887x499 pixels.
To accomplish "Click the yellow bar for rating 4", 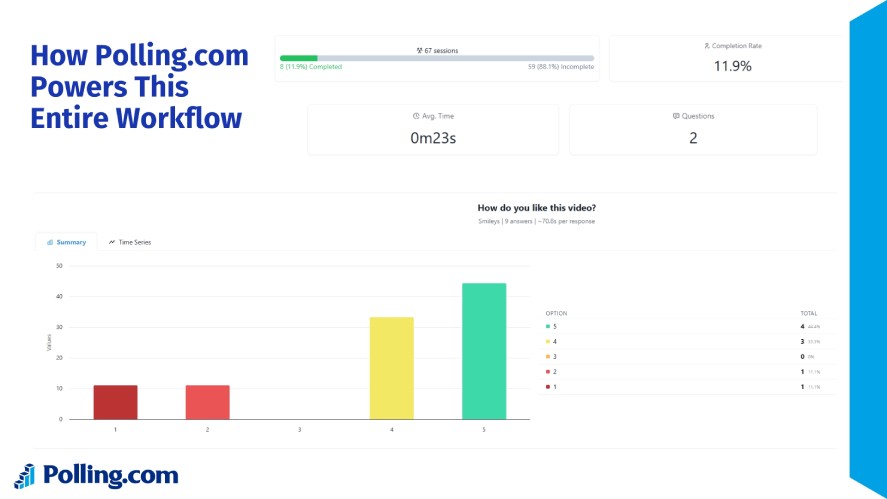I will pyautogui.click(x=391, y=368).
